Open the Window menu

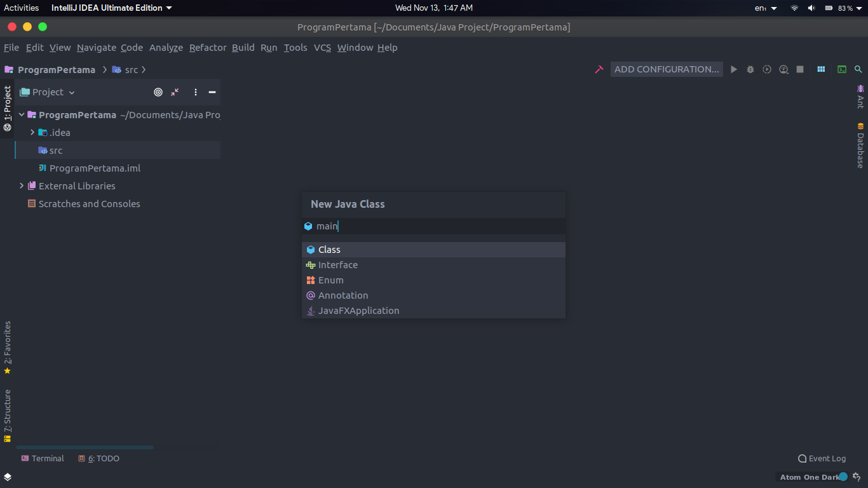[x=355, y=48]
